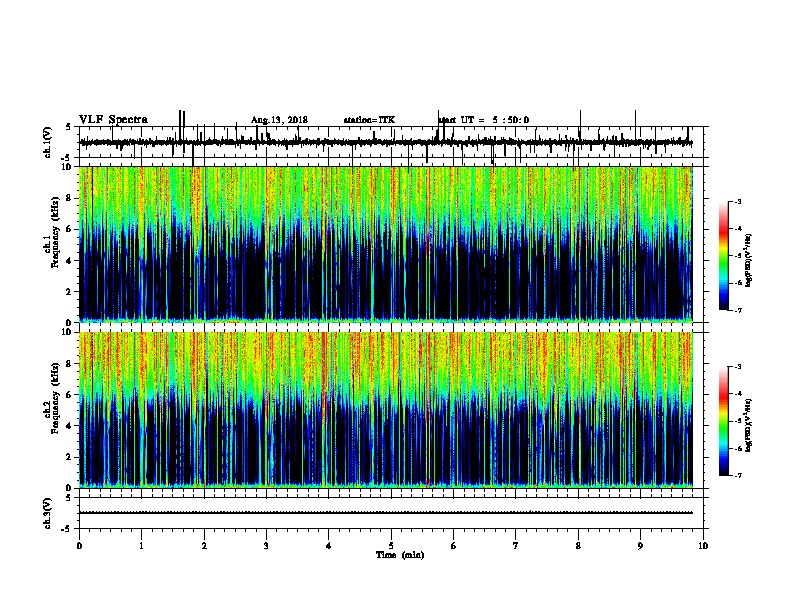Click the ch.1 spectrogram 4 kHz tick label
This screenshot has height=612, width=792.
(x=69, y=261)
